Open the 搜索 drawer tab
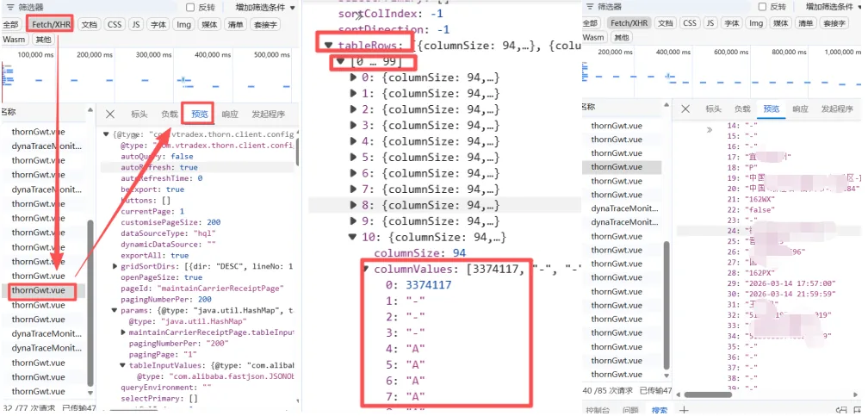868x416 pixels. tap(660, 410)
